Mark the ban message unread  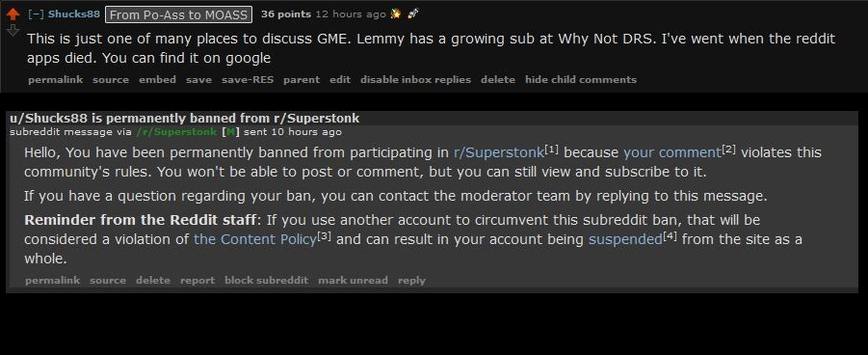coord(353,281)
